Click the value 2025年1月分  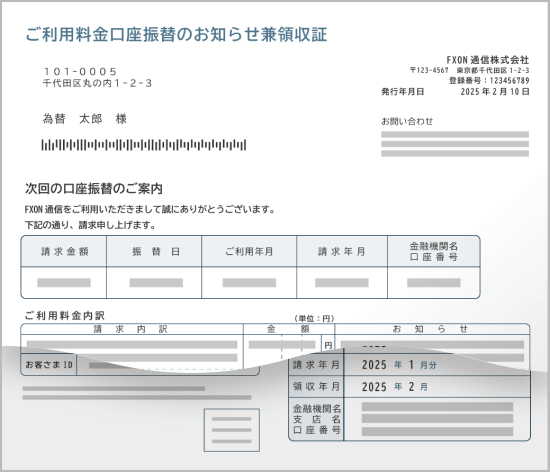(x=399, y=365)
